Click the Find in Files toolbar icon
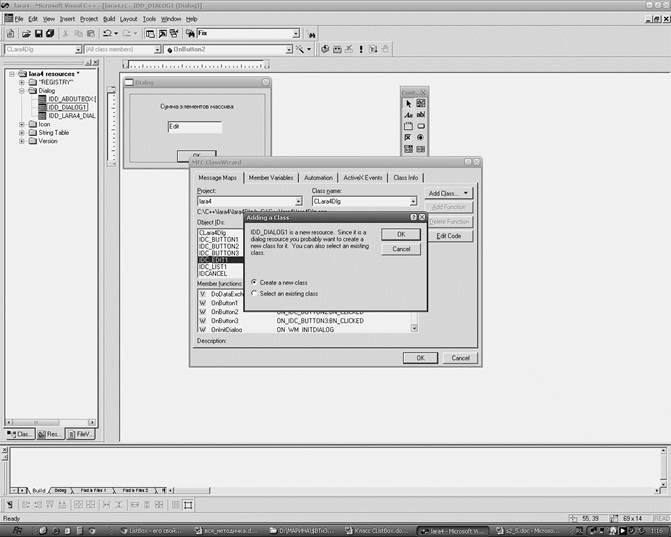The height and width of the screenshot is (537, 671). pyautogui.click(x=190, y=33)
